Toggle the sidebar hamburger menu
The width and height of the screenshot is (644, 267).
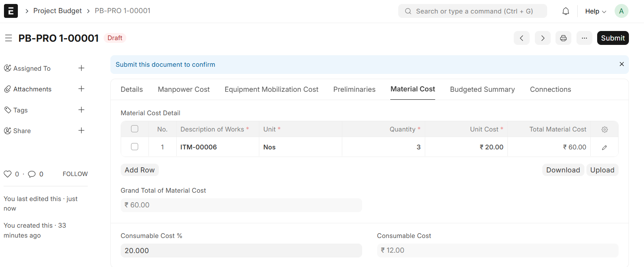coord(8,38)
